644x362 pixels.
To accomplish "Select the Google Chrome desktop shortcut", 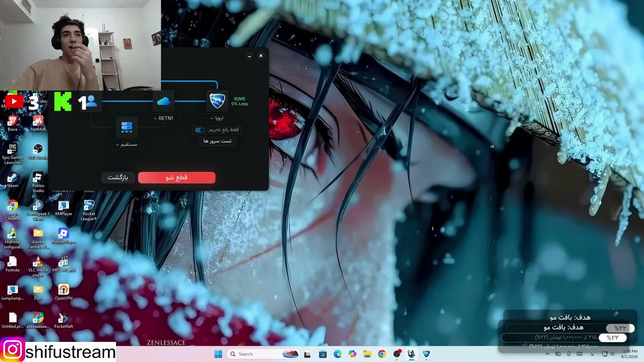I will tap(13, 210).
